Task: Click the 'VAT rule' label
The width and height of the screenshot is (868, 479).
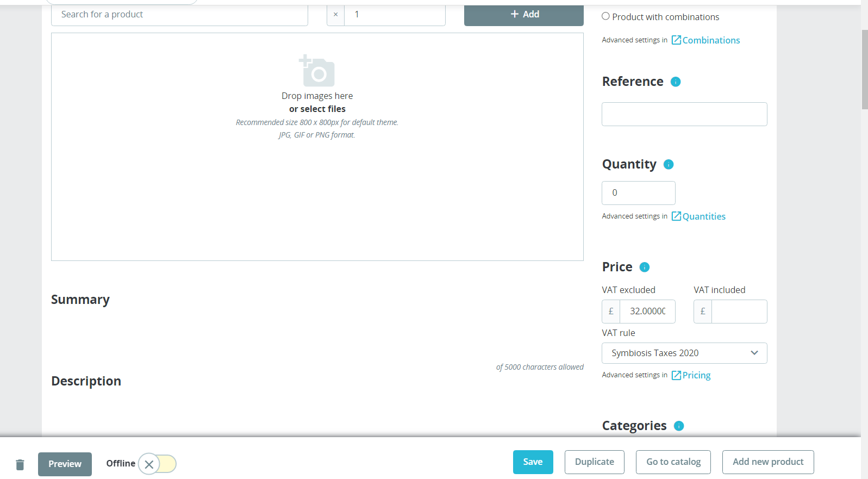Action: 619,333
